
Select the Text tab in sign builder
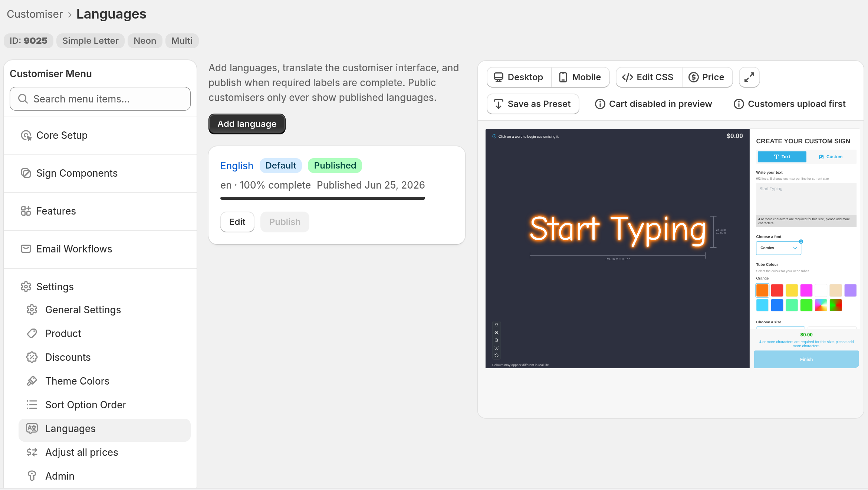pos(782,157)
